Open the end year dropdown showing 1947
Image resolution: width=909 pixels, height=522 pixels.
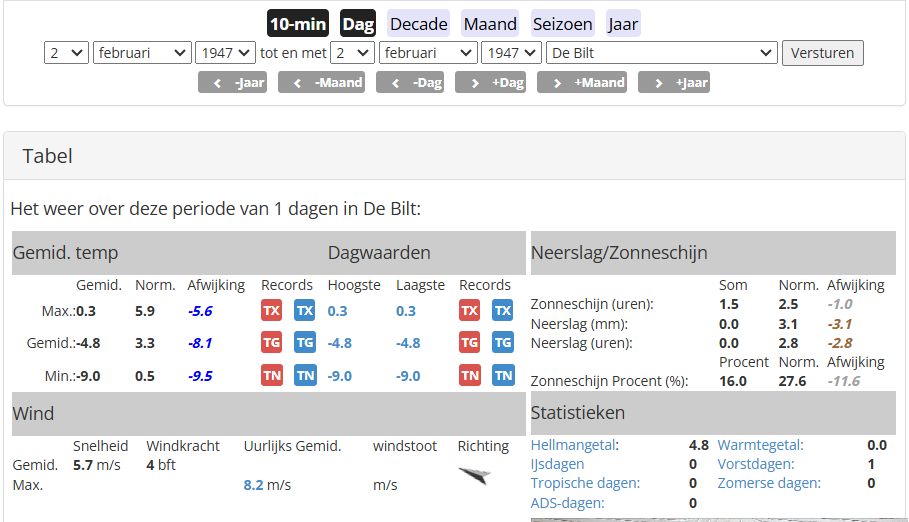coord(511,53)
